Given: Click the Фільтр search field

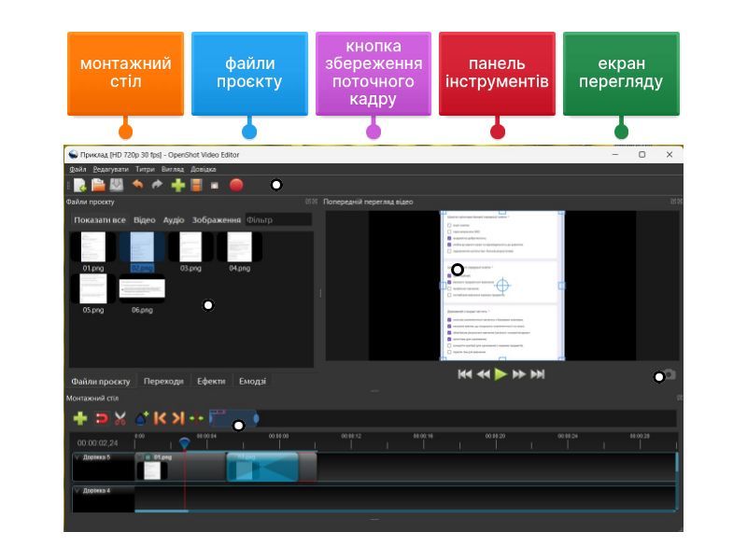Looking at the screenshot, I should (277, 220).
